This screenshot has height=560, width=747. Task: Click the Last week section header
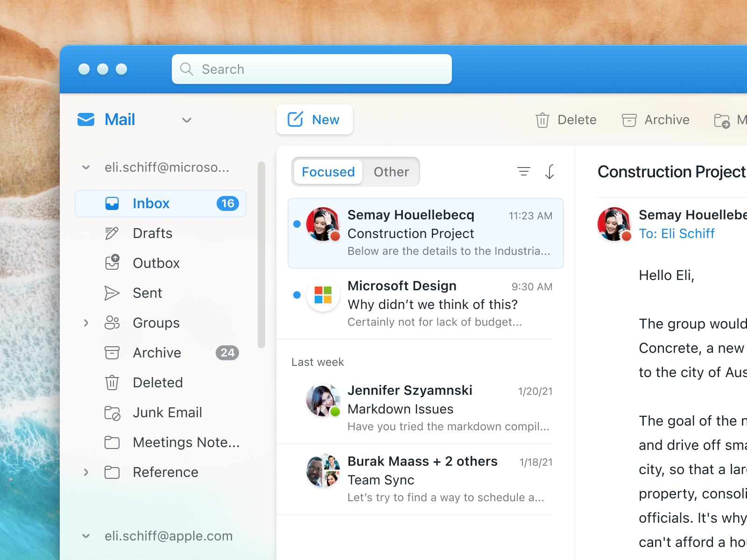tap(317, 362)
